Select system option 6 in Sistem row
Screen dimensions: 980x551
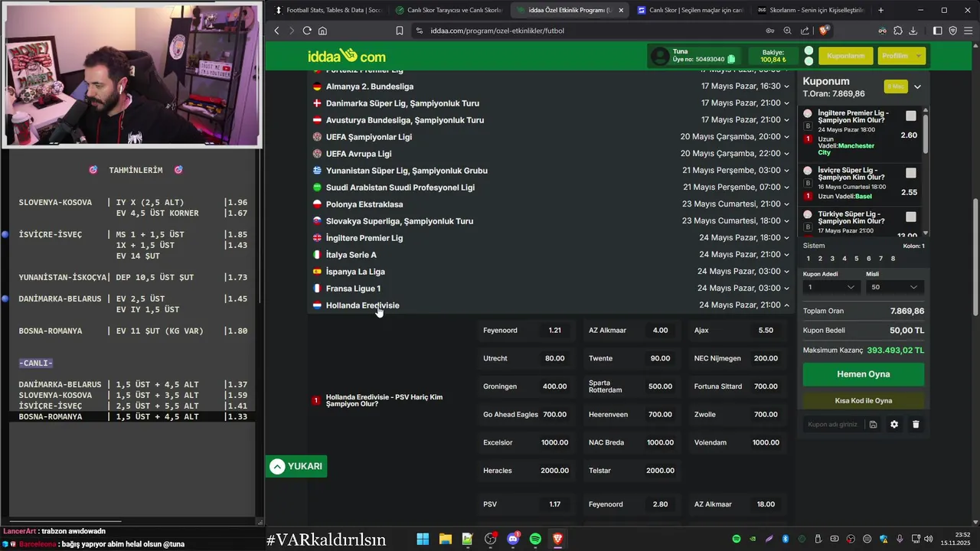[868, 259]
